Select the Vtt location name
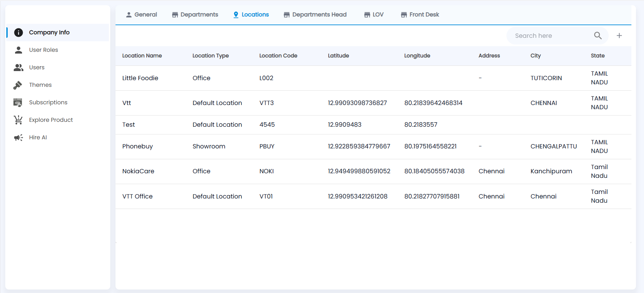The height and width of the screenshot is (293, 644). click(127, 103)
